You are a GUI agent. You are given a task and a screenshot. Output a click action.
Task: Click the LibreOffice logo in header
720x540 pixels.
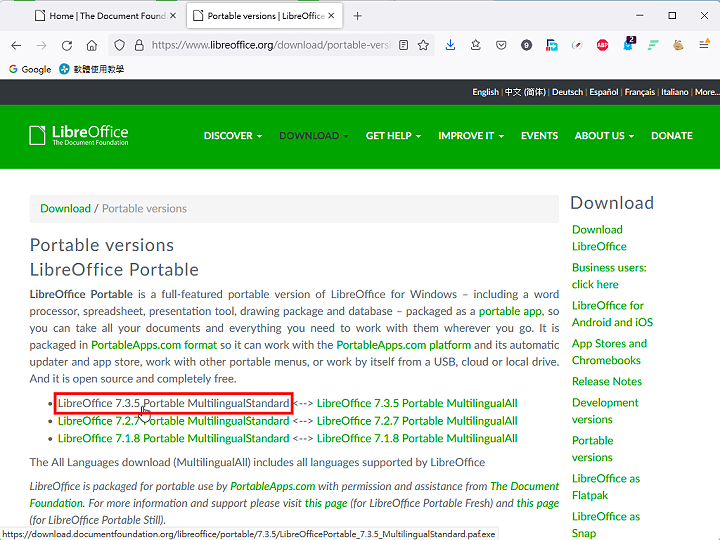click(79, 135)
